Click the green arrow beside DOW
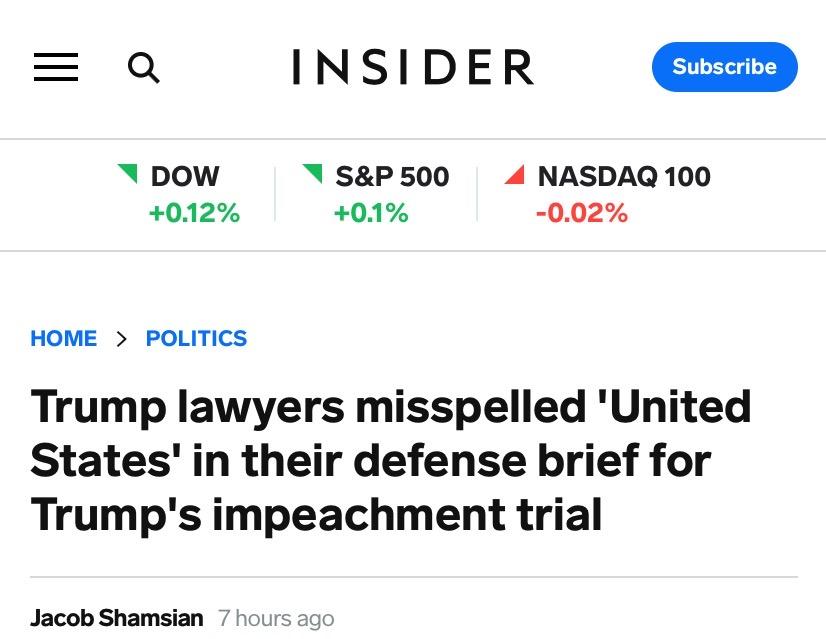Screen dimensions: 826x639 click(x=127, y=174)
